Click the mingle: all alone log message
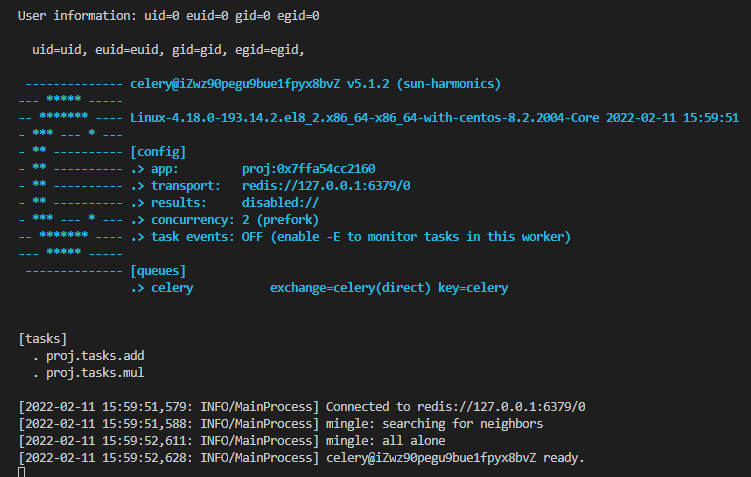Image resolution: width=751 pixels, height=477 pixels. (x=385, y=440)
